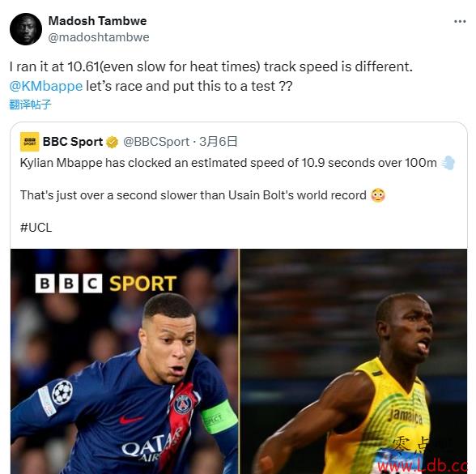Click the flushed face emoji
476x474 pixels.
click(x=378, y=195)
